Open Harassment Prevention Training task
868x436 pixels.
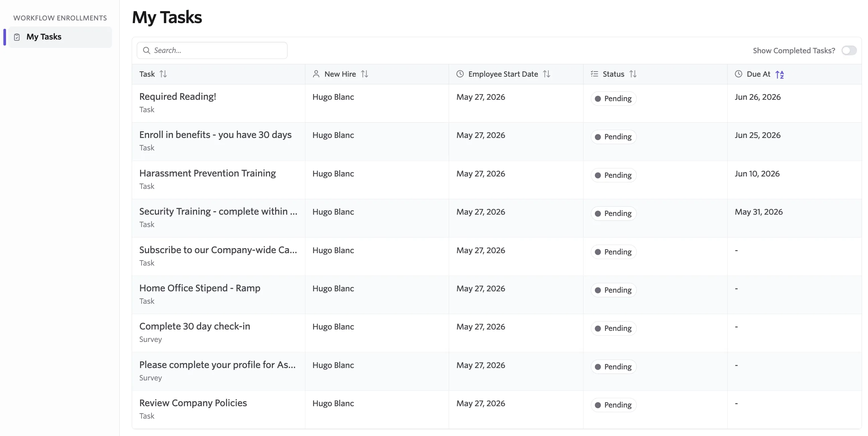(x=207, y=173)
